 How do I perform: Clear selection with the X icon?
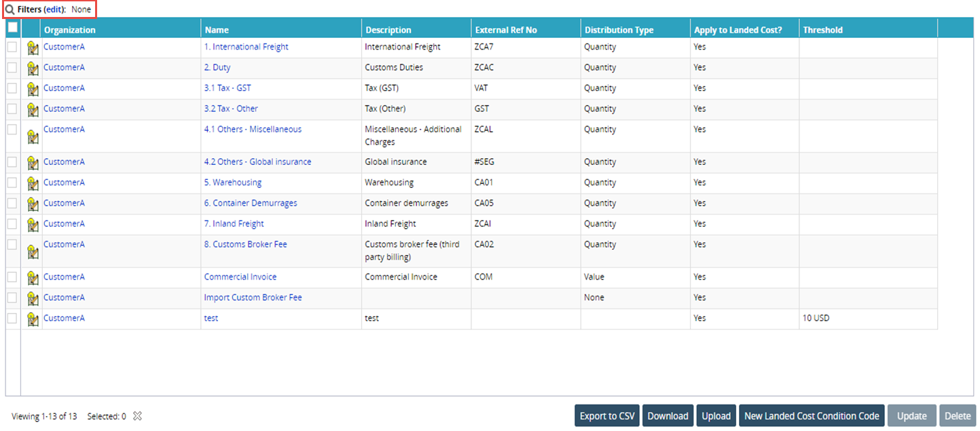(137, 416)
